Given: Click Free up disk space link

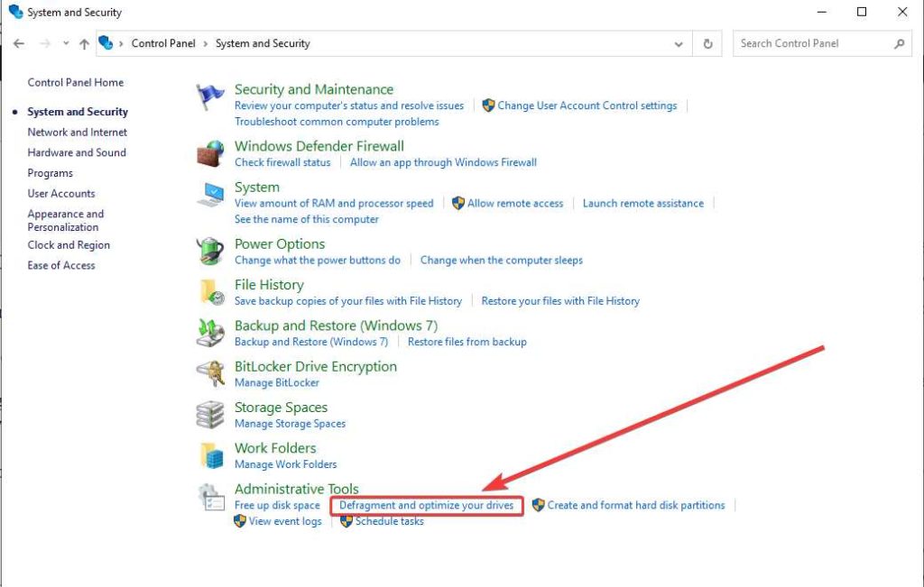Looking at the screenshot, I should (277, 506).
